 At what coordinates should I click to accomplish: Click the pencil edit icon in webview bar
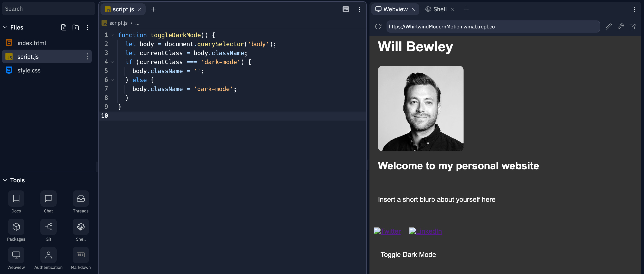coord(609,27)
